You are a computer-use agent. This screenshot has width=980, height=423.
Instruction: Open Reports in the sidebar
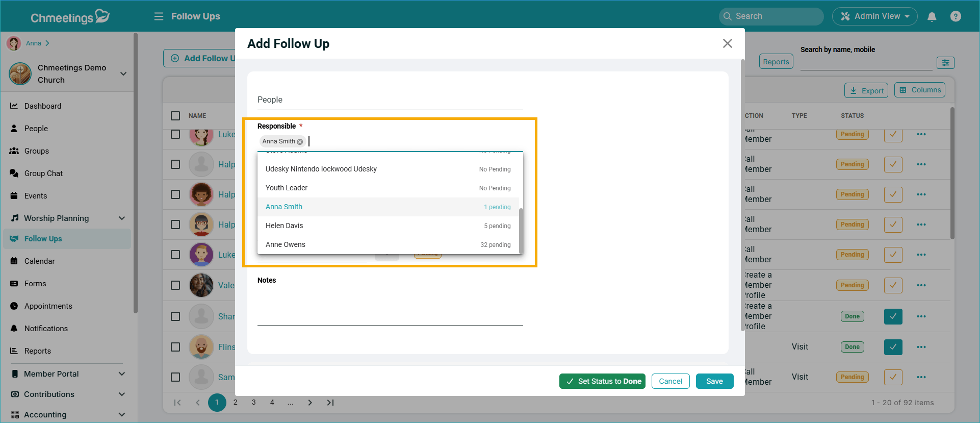[38, 351]
